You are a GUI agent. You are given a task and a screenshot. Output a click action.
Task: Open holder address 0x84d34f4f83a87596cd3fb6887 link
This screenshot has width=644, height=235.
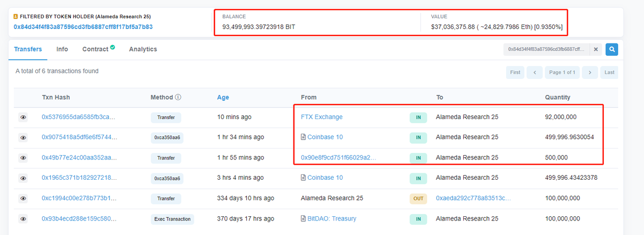(83, 27)
